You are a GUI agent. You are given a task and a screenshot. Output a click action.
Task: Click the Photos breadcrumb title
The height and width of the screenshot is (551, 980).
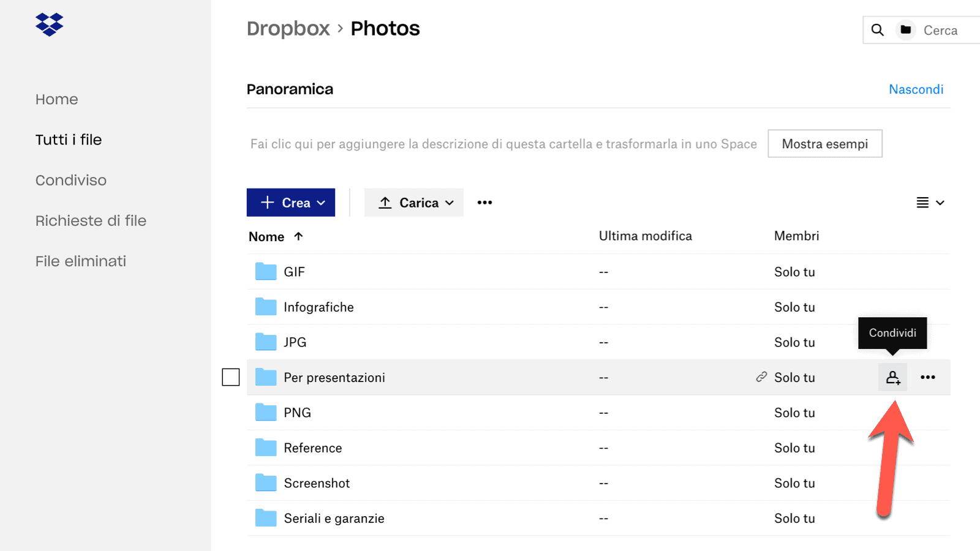click(385, 29)
